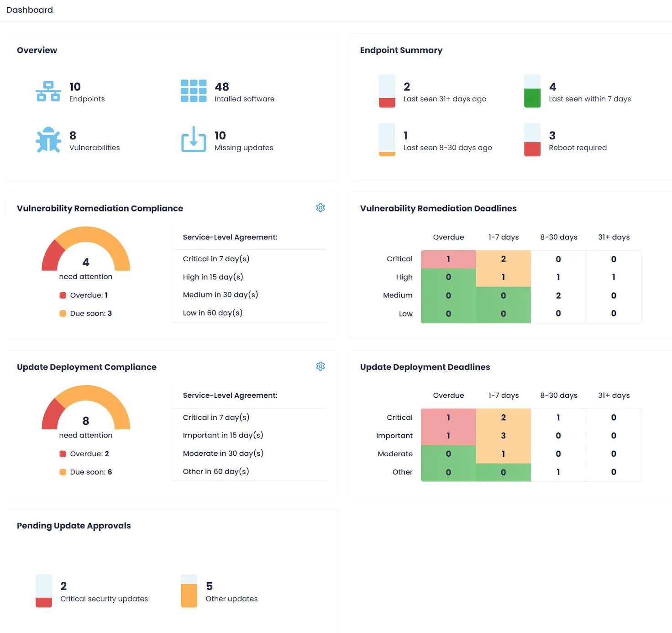Click orange Due soon legend swatch in update compliance
The height and width of the screenshot is (633, 672).
point(63,472)
